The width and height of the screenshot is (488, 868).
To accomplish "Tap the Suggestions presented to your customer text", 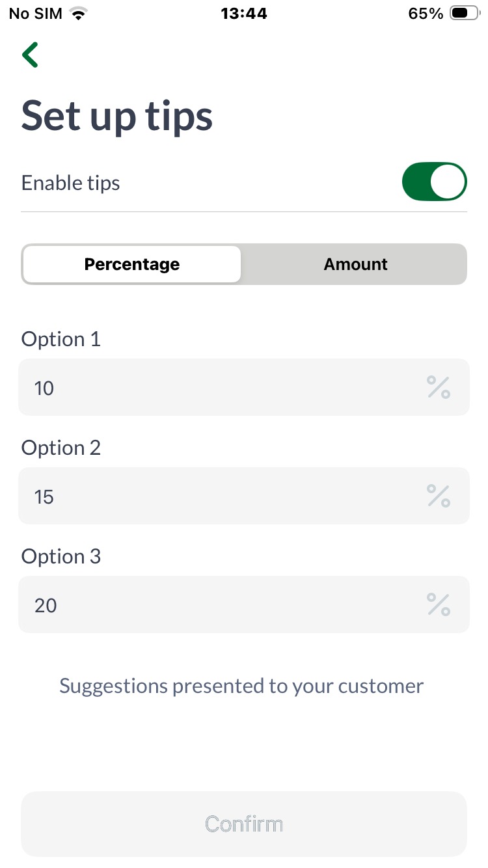I will tap(241, 686).
